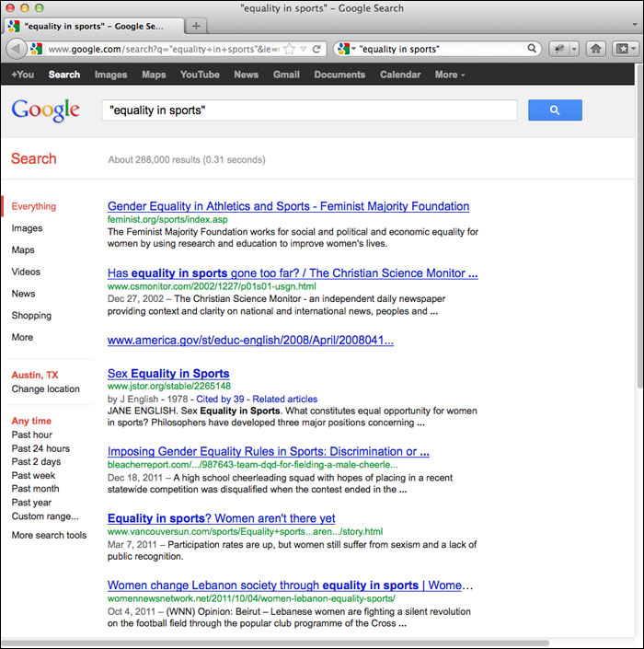Filter by Shopping in left sidebar
Image resolution: width=644 pixels, height=649 pixels.
[31, 316]
